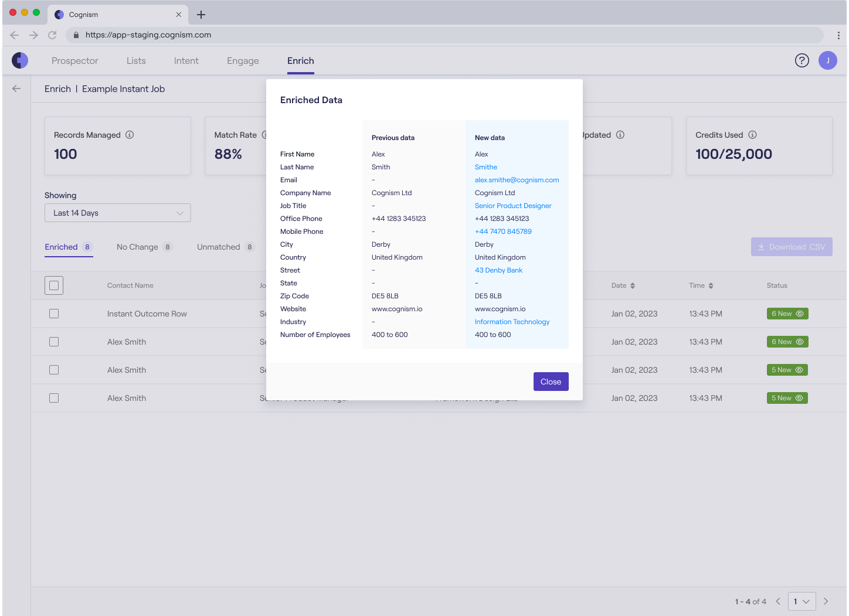Sort by Time column arrows

(x=711, y=285)
